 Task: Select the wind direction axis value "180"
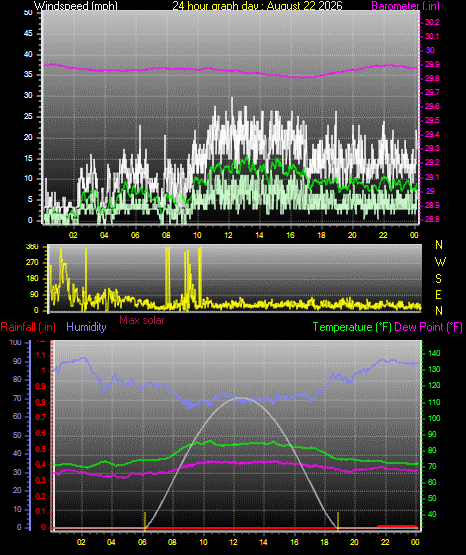click(x=33, y=279)
